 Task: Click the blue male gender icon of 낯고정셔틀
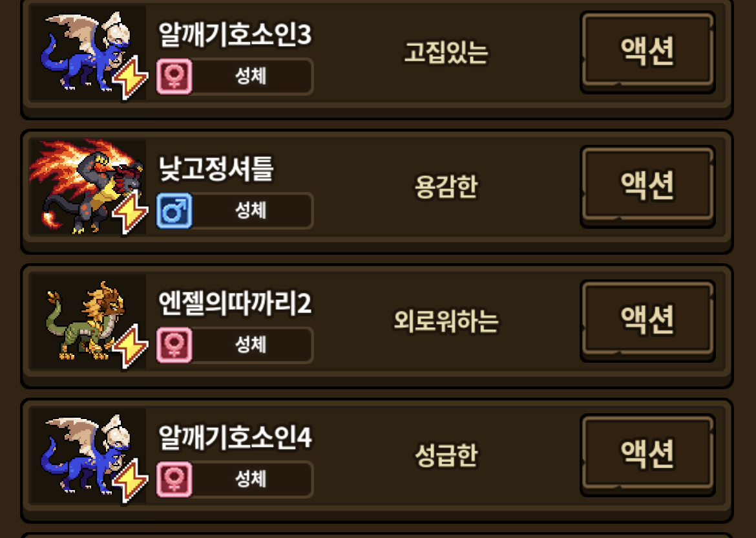pyautogui.click(x=174, y=211)
